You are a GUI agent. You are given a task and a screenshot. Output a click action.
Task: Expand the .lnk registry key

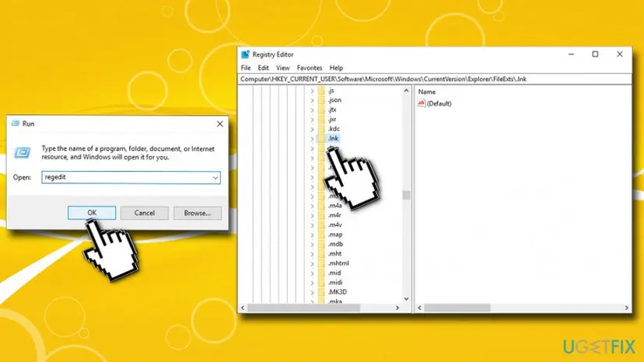point(312,139)
